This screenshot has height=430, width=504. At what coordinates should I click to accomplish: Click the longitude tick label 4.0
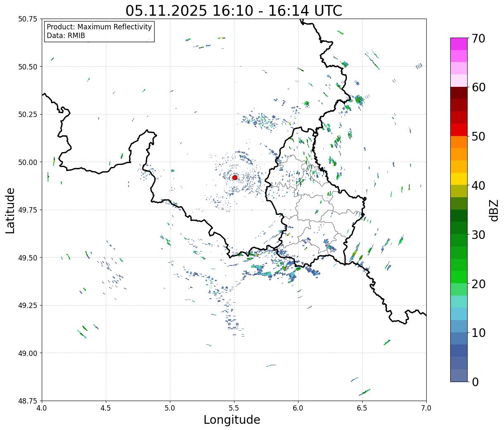[42, 408]
